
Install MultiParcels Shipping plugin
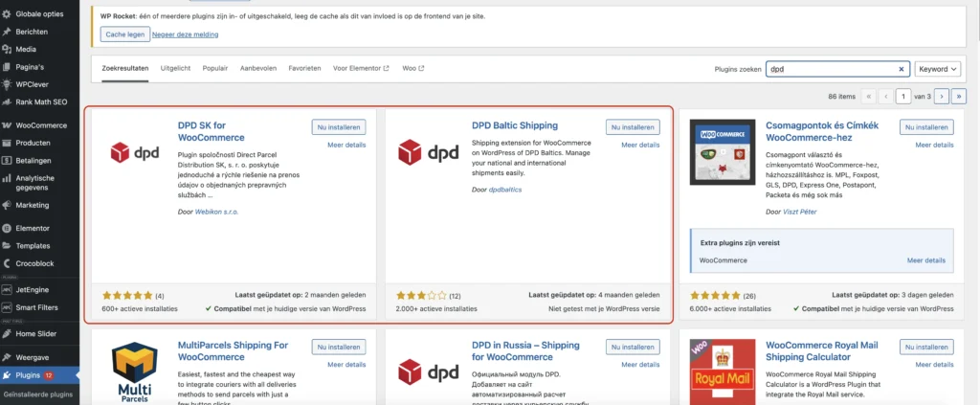[x=339, y=347]
